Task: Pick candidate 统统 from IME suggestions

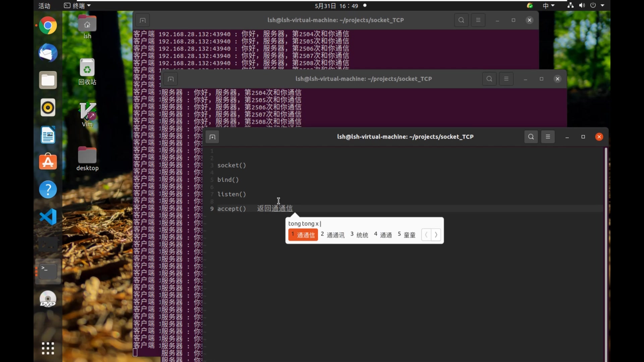Action: coord(359,235)
